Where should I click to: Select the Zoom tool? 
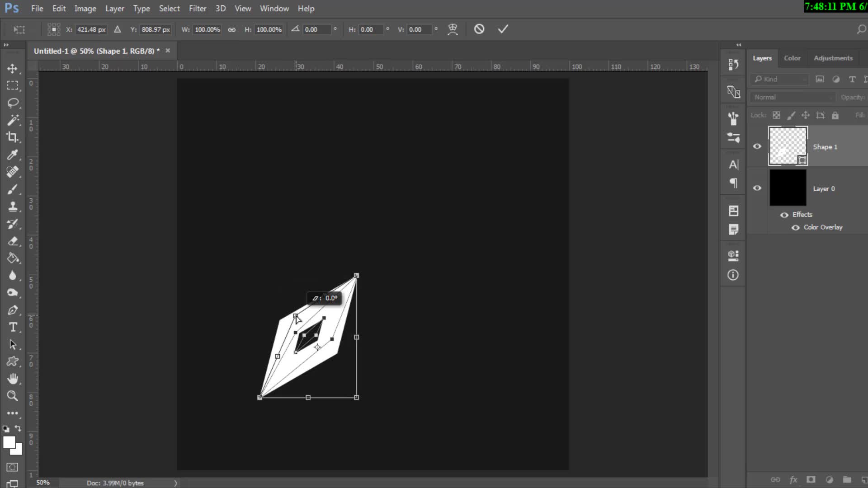pos(12,396)
